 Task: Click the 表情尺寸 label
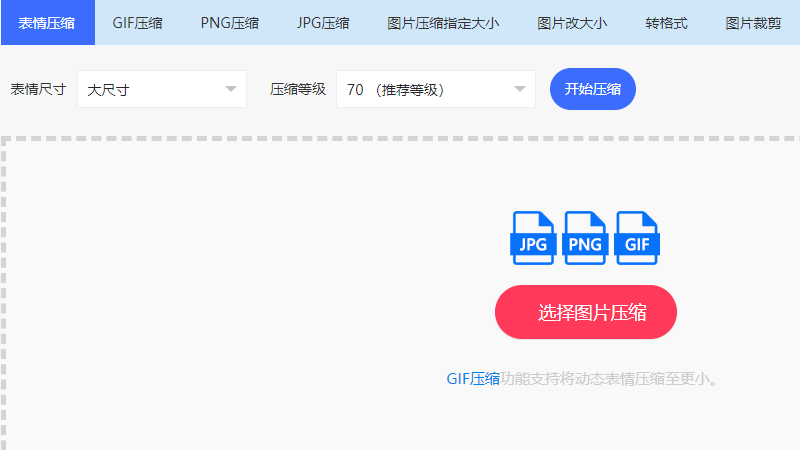pyautogui.click(x=38, y=89)
